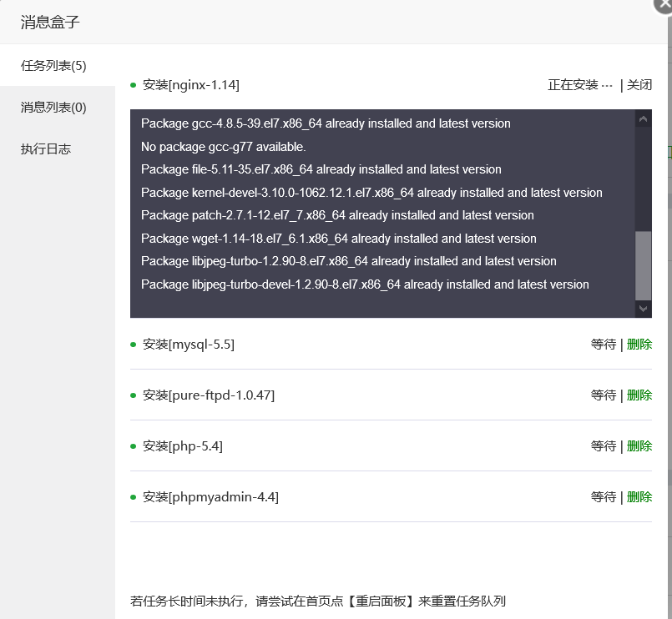
Task: Click green status dot beside php-5.4
Action: click(134, 446)
